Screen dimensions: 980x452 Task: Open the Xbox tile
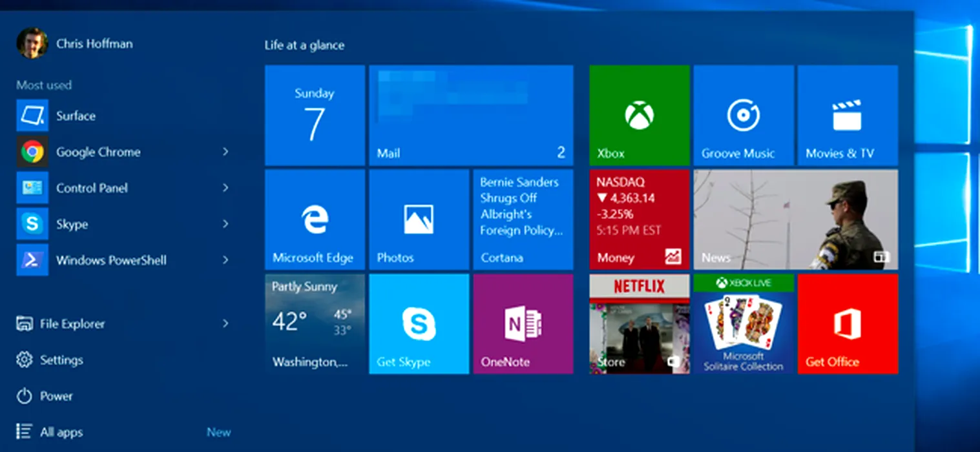click(639, 115)
